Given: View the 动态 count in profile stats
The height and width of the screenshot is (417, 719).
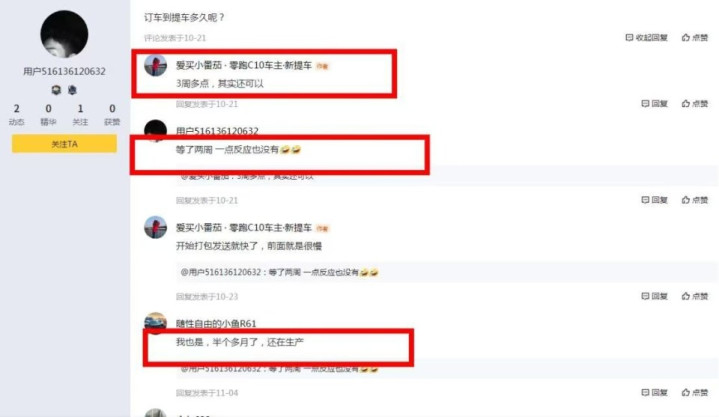Looking at the screenshot, I should [17, 114].
